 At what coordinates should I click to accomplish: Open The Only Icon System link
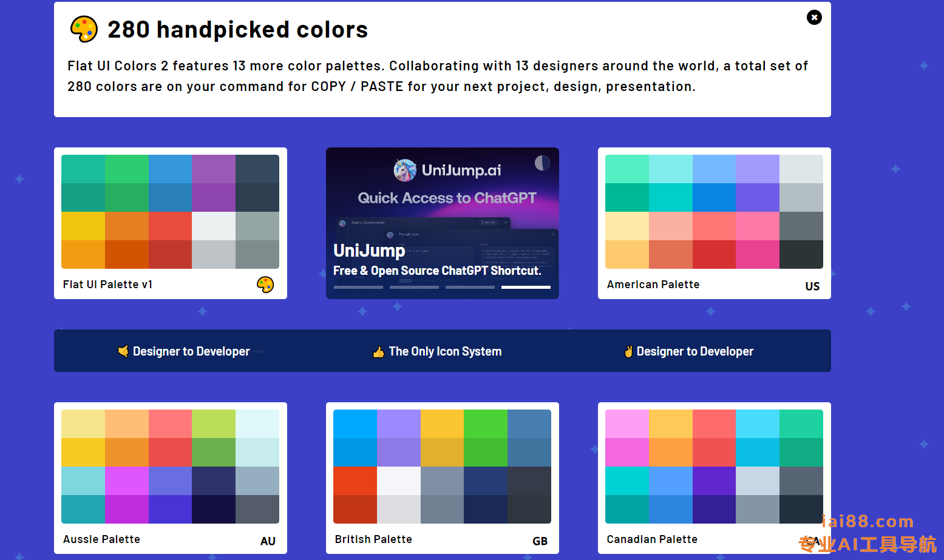[445, 351]
